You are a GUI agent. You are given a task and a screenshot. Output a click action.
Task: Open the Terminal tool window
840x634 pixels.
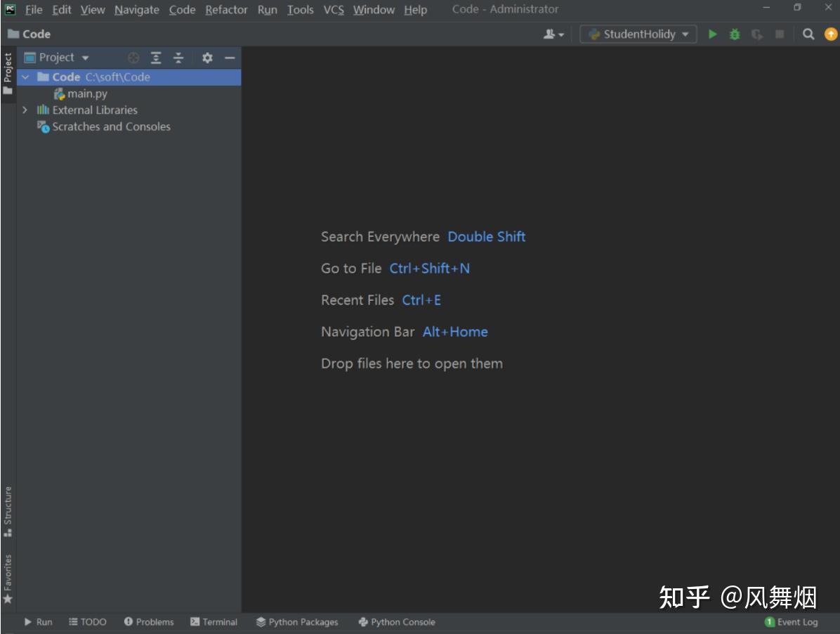[214, 622]
